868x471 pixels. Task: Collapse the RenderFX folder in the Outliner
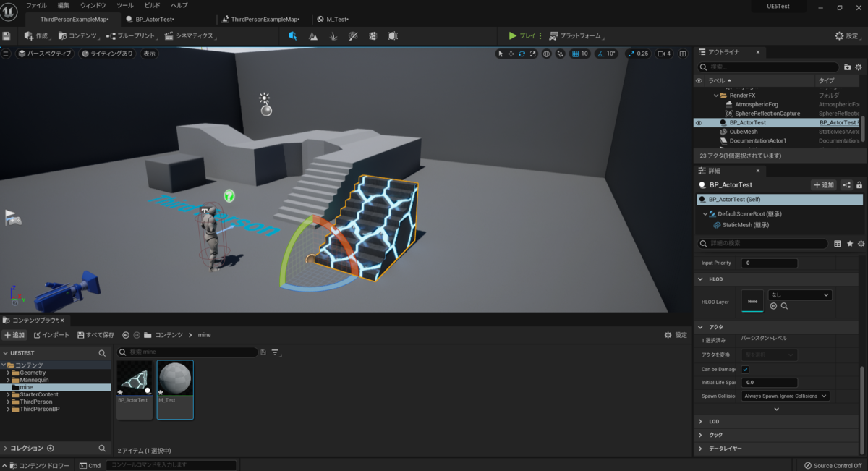(x=716, y=96)
